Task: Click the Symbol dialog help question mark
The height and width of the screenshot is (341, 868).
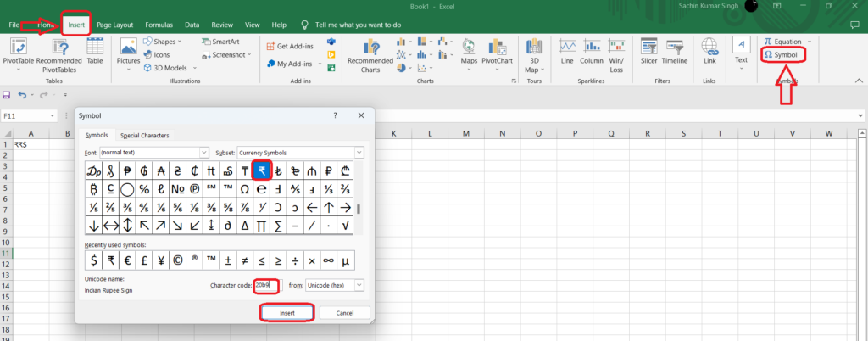Action: 336,115
